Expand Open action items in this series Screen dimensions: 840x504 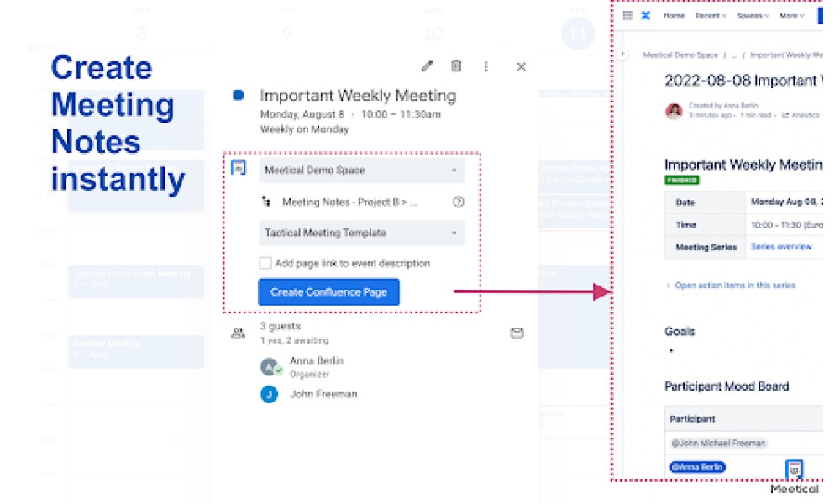tap(732, 286)
